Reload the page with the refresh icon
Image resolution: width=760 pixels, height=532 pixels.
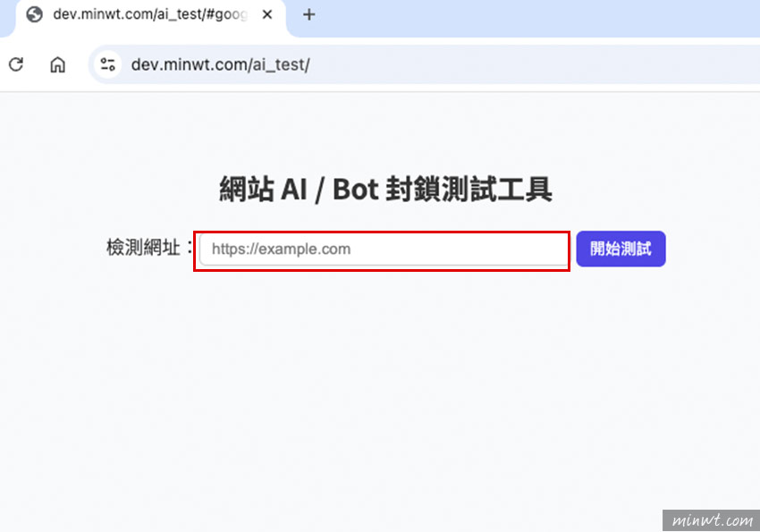click(x=15, y=64)
